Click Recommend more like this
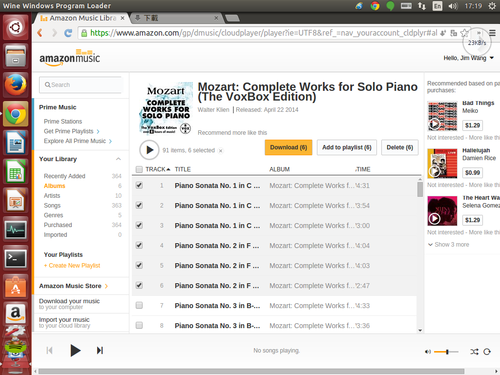500x375 pixels. [232, 133]
